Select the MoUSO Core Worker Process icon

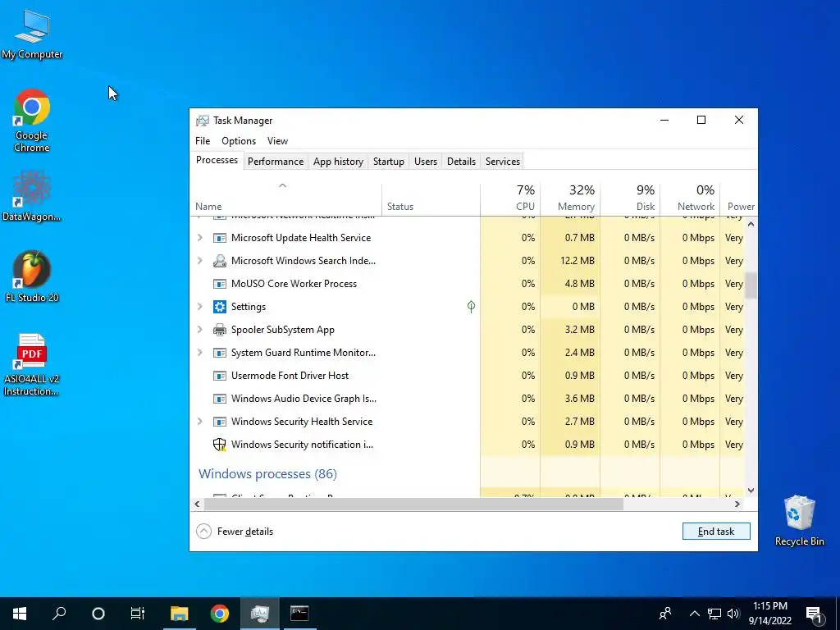click(x=220, y=283)
